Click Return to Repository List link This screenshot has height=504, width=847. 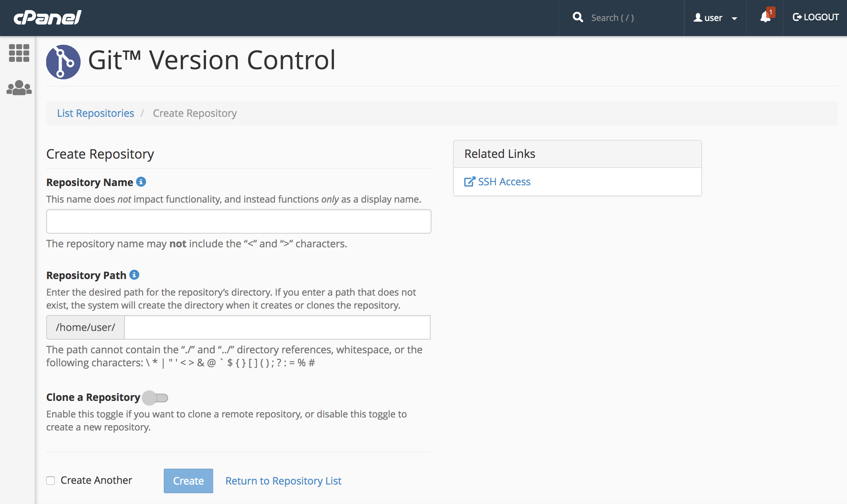point(283,481)
